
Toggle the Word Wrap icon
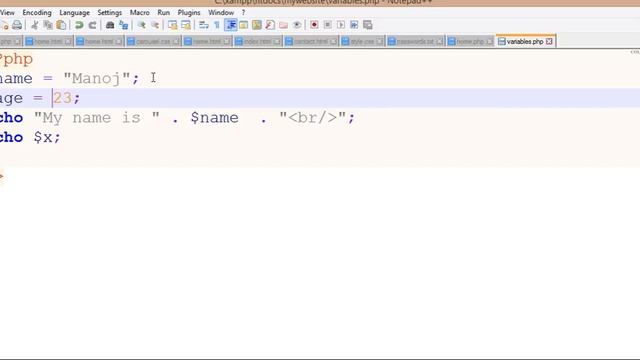(203, 25)
